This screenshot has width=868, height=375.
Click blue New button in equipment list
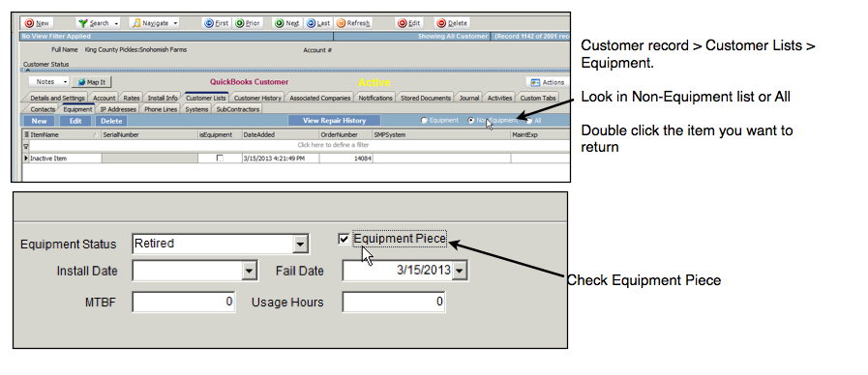coord(39,121)
